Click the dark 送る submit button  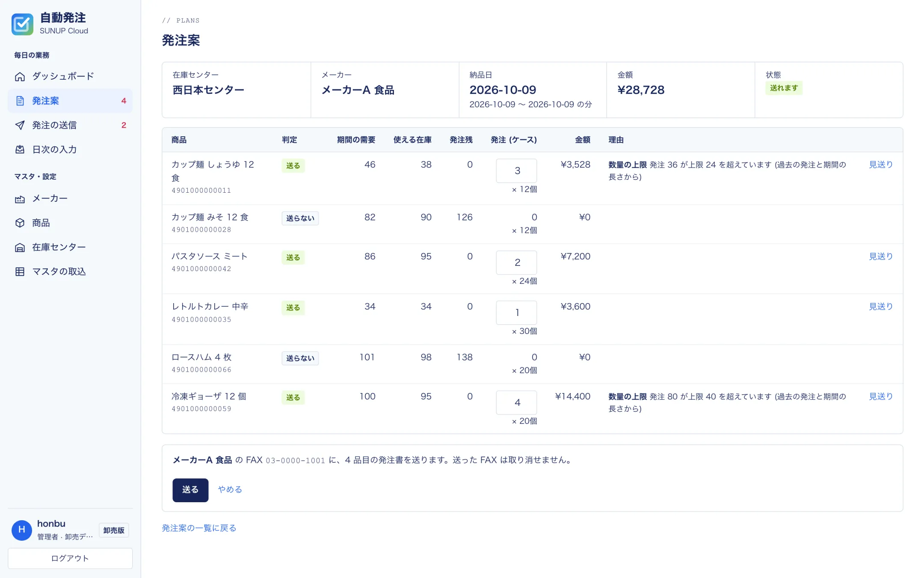click(190, 490)
